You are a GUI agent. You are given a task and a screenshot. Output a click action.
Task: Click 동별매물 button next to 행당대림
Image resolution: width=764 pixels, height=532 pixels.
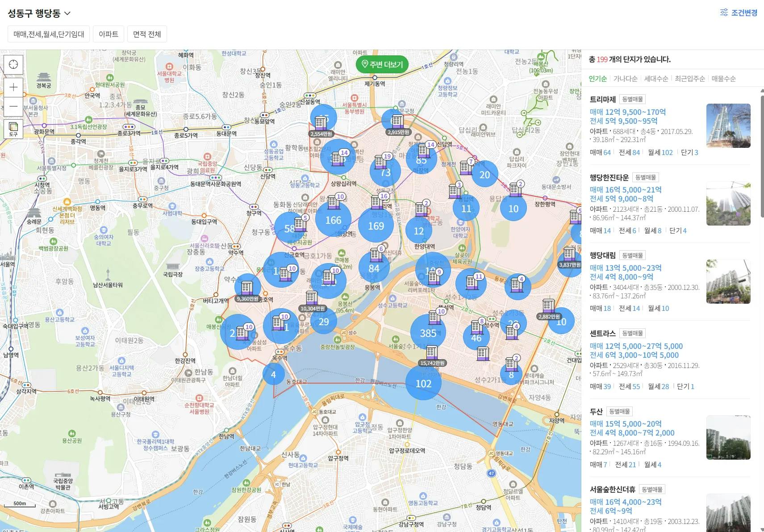point(632,255)
